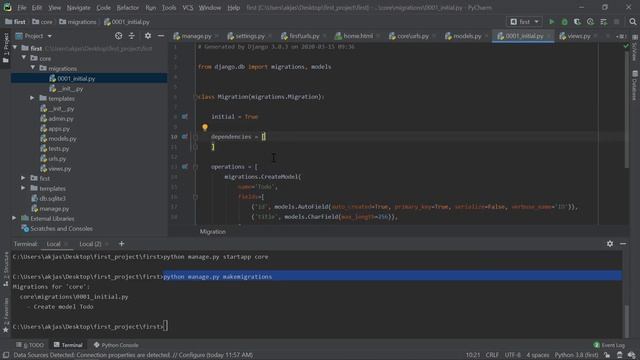Locate current file with target icon in Project panel

pyautogui.click(x=118, y=36)
